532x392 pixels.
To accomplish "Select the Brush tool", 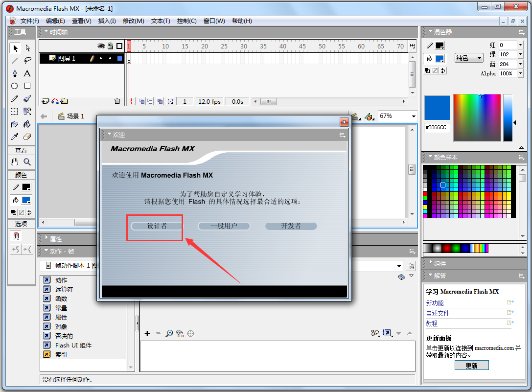I will [27, 99].
